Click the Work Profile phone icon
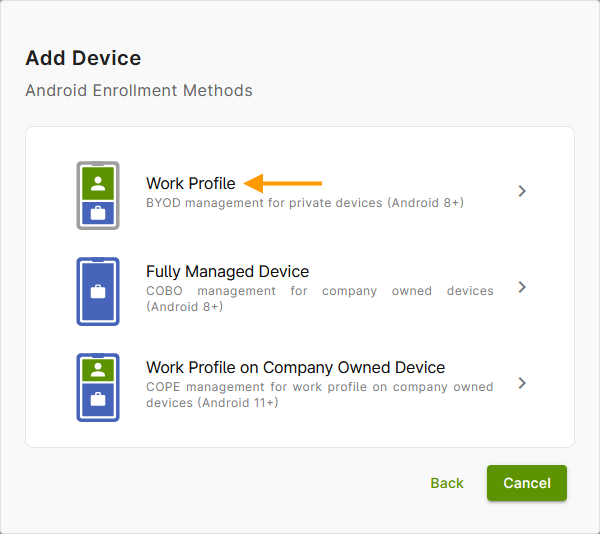 98,195
